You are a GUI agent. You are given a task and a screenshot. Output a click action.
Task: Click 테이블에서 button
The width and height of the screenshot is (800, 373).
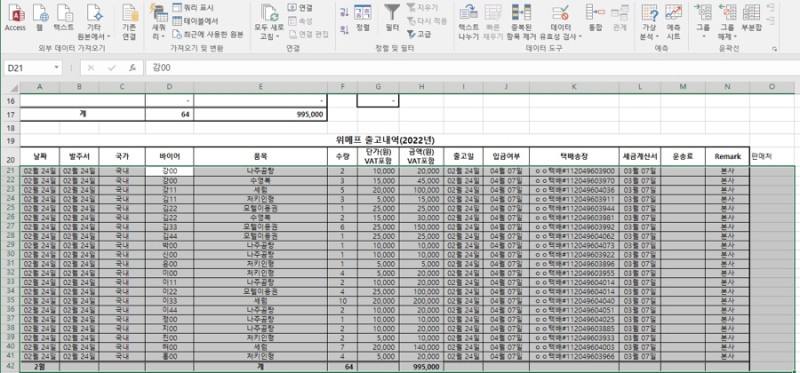click(195, 21)
